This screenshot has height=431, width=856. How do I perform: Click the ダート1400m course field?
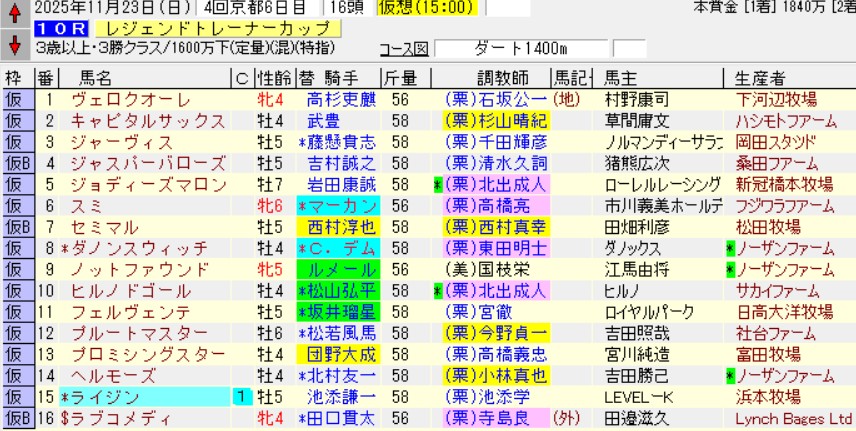(518, 48)
